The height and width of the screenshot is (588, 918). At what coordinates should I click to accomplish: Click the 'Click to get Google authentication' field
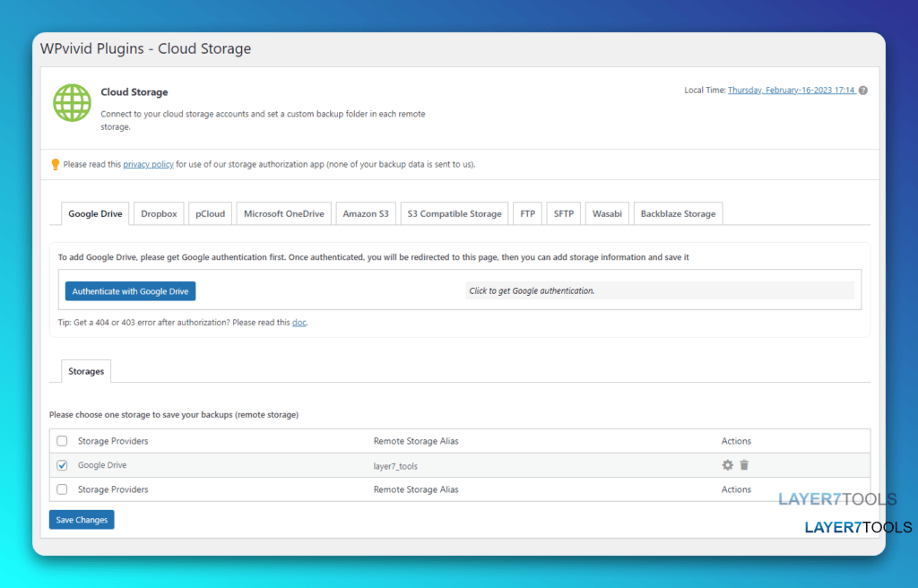coord(660,290)
